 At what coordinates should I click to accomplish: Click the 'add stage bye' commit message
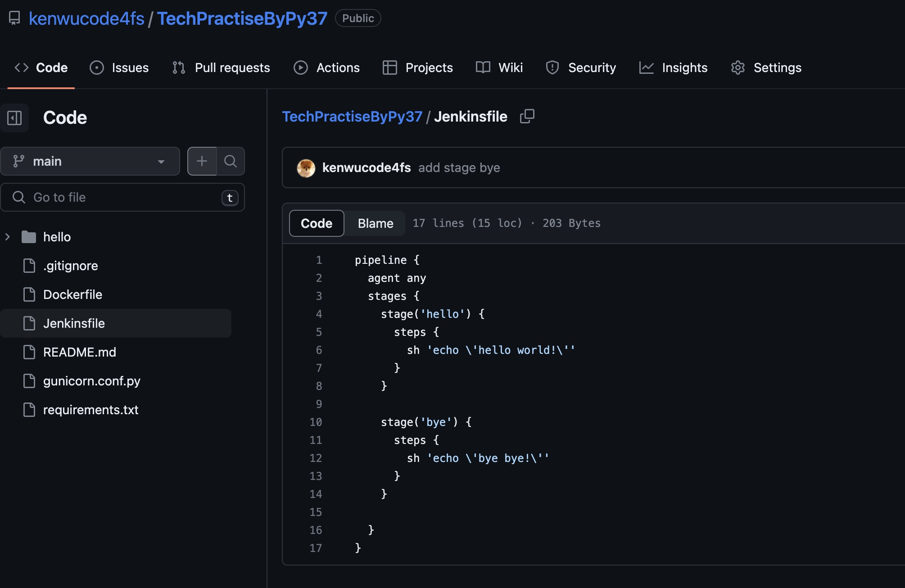[459, 168]
